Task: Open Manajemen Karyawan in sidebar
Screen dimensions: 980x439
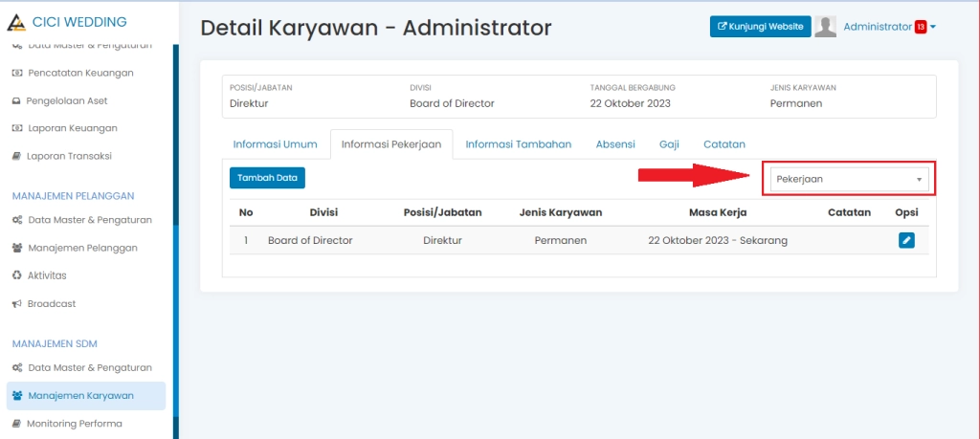Action: (80, 396)
